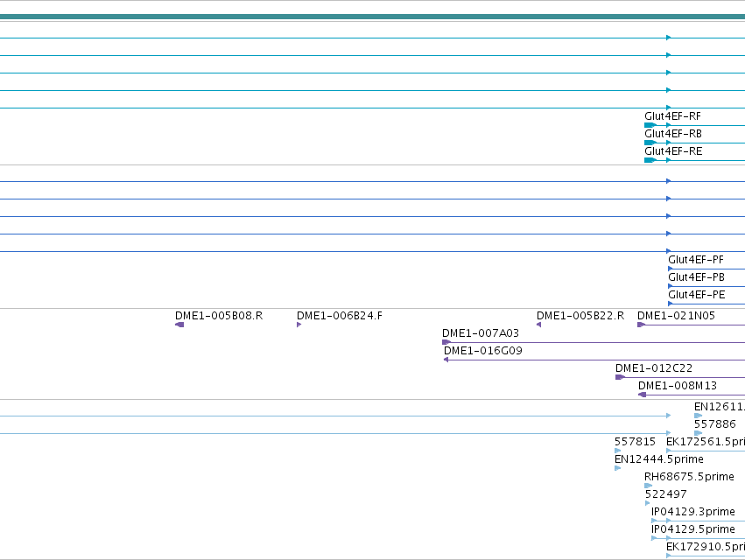Click the Glut4EF-PE blue arrow glyph
Image resolution: width=745 pixels, height=560 pixels.
pos(671,304)
